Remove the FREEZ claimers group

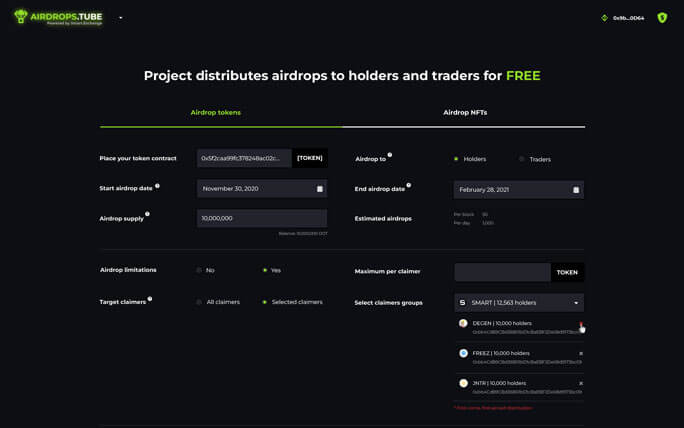click(581, 353)
